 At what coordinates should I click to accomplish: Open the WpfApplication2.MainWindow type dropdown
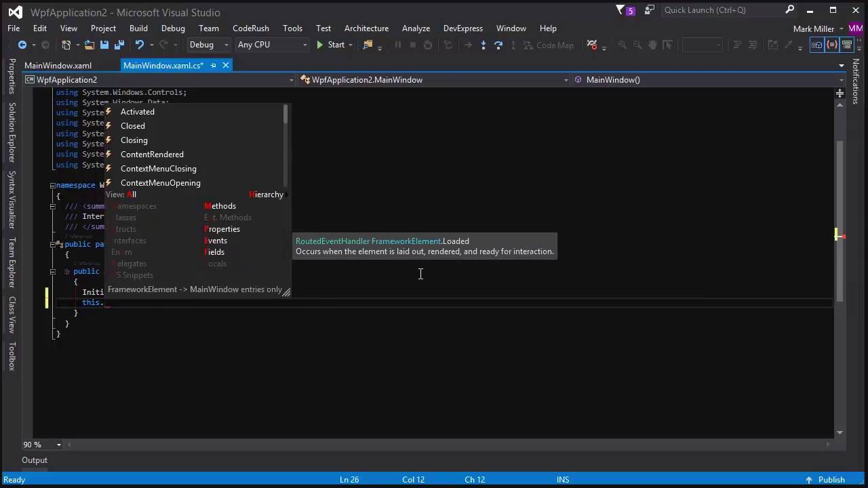tap(435, 80)
